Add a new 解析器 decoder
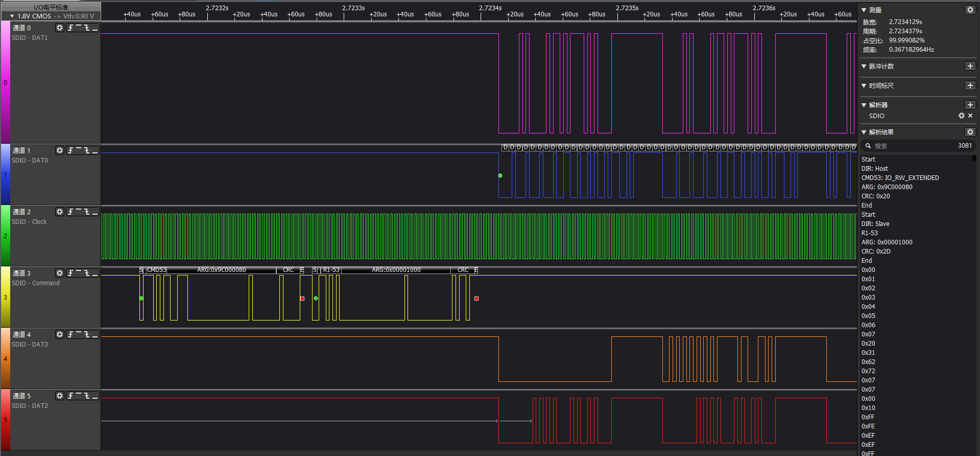This screenshot has width=980, height=456. coord(970,105)
